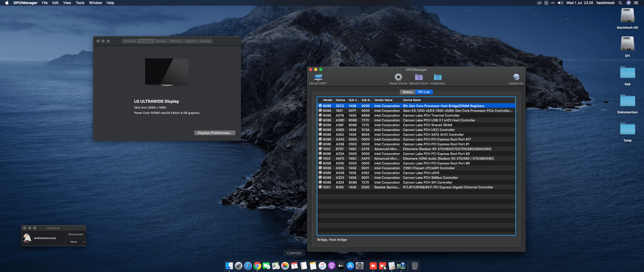Open Maps from the Dock
The width and height of the screenshot is (644, 272).
[x=276, y=266]
